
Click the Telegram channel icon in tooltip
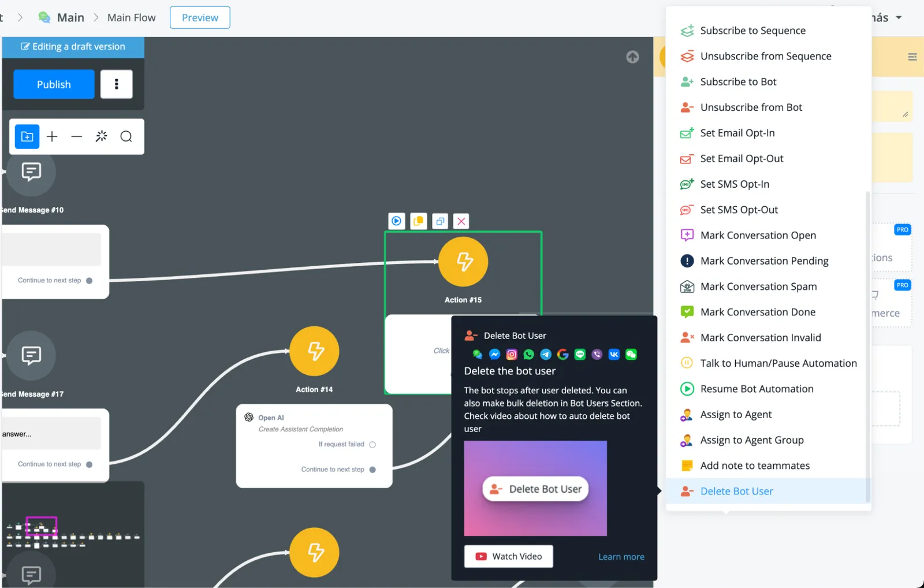546,354
